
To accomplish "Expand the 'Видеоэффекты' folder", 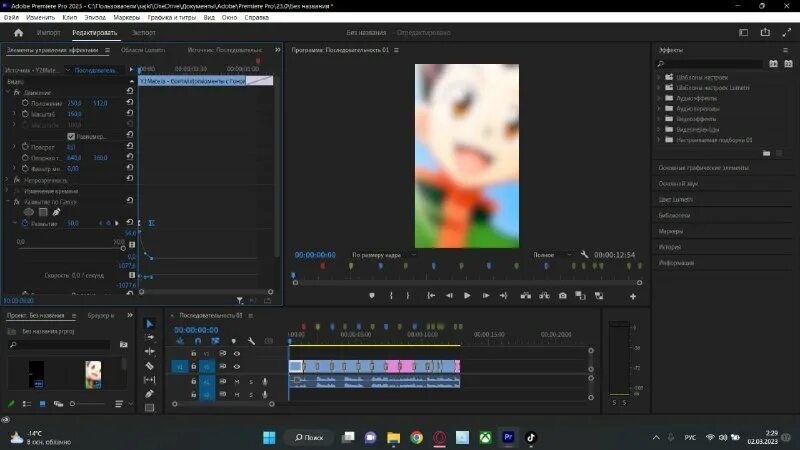I will point(659,119).
